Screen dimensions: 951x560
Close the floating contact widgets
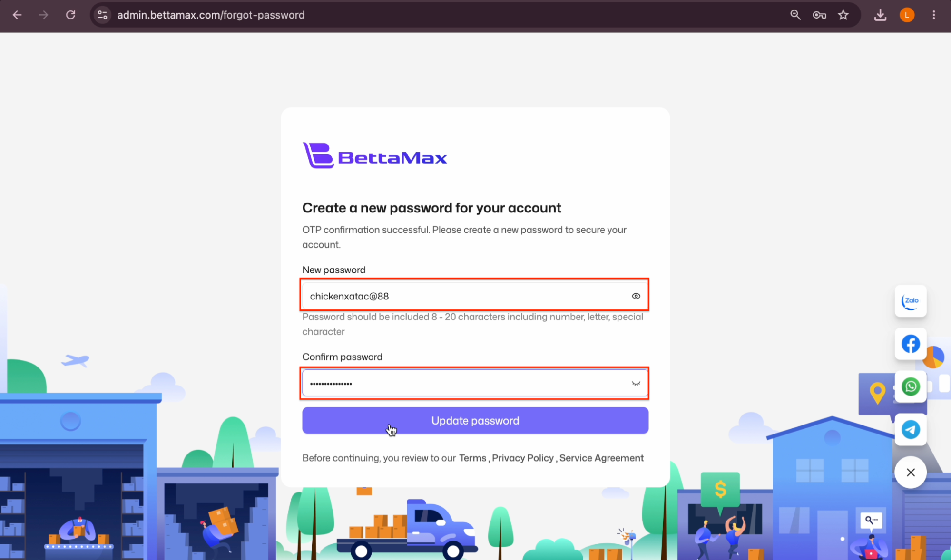point(910,472)
